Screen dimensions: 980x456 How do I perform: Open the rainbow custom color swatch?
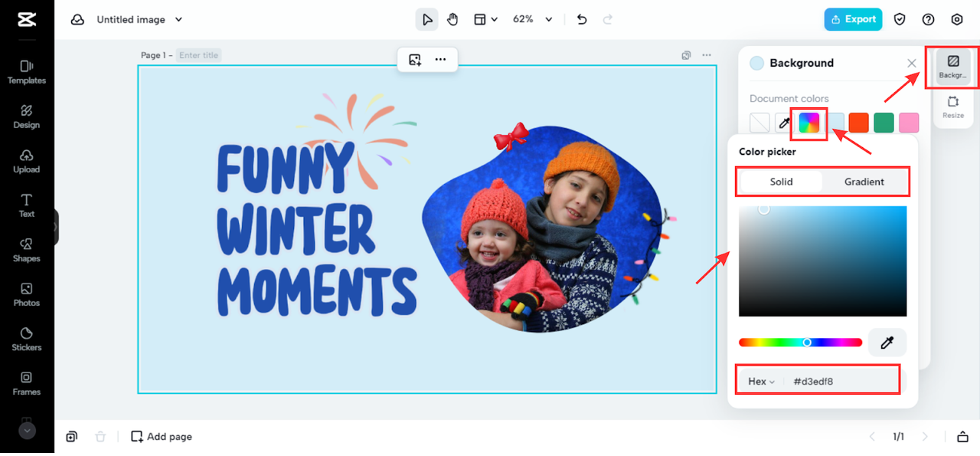coord(809,123)
